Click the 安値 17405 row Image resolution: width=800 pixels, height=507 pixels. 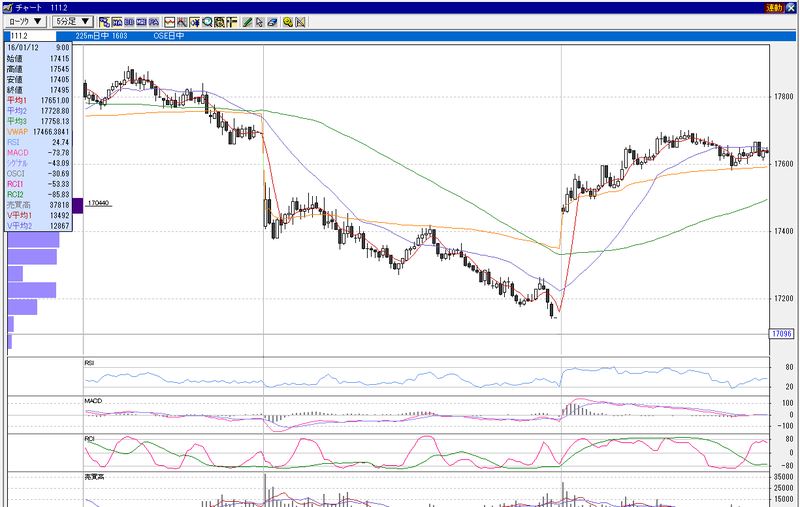[x=38, y=79]
